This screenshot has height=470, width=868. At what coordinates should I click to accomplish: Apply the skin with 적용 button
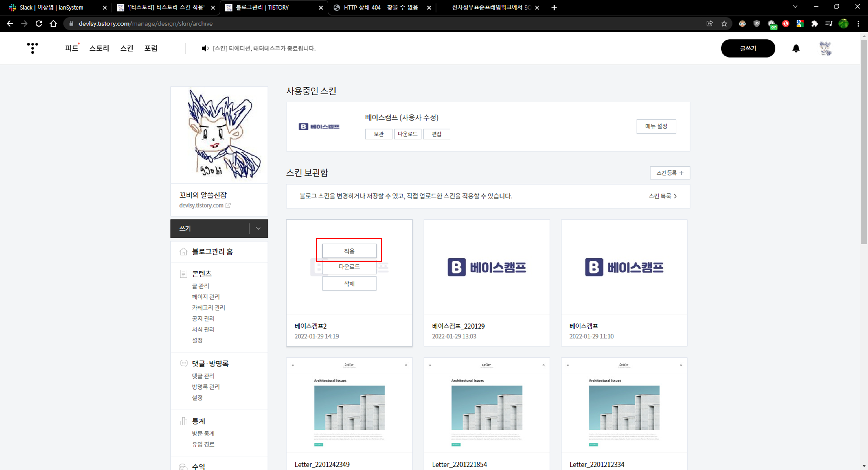pyautogui.click(x=349, y=251)
